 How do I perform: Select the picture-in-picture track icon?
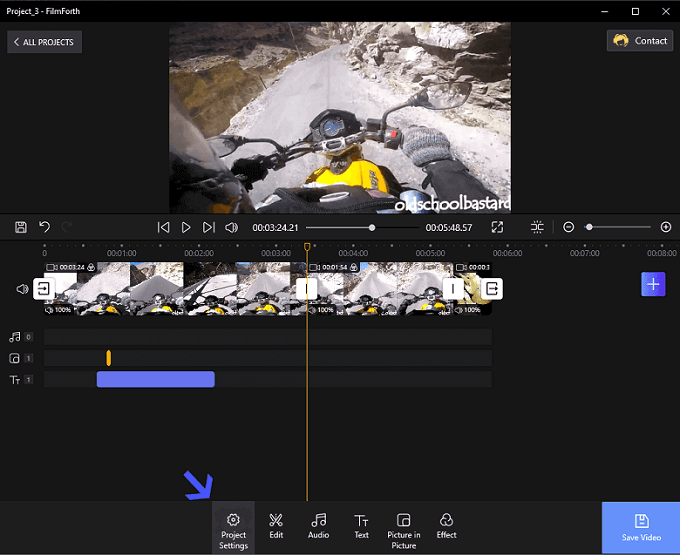point(14,358)
